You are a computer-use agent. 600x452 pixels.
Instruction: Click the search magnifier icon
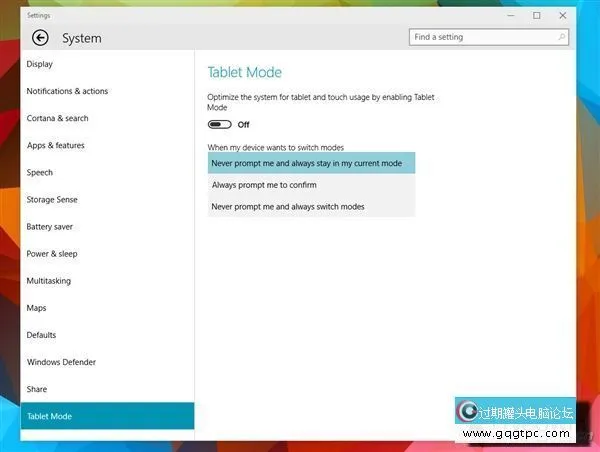coord(563,37)
